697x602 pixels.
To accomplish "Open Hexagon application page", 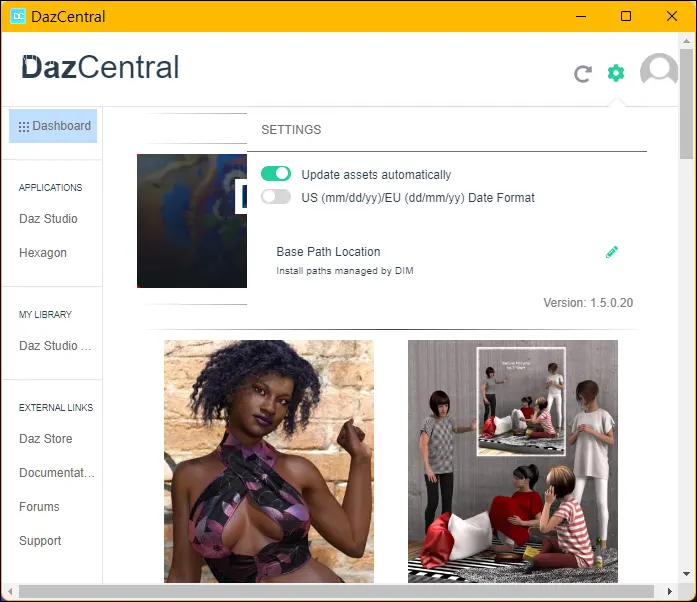I will click(x=43, y=253).
